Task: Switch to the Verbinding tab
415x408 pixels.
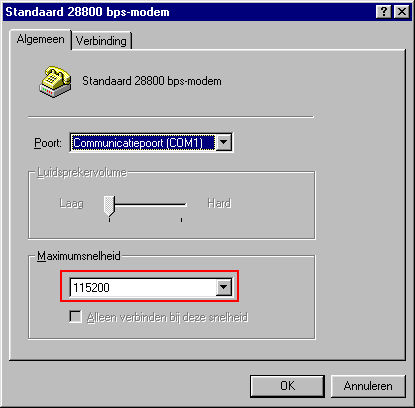Action: [101, 41]
